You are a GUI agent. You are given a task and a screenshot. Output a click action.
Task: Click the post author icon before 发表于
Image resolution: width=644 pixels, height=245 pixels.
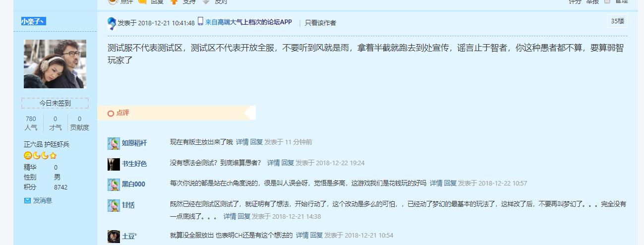tap(112, 23)
